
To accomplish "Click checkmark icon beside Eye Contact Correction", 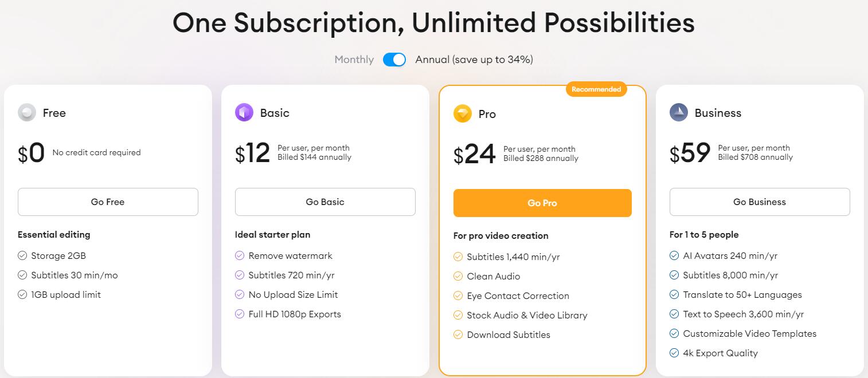I will [x=458, y=296].
